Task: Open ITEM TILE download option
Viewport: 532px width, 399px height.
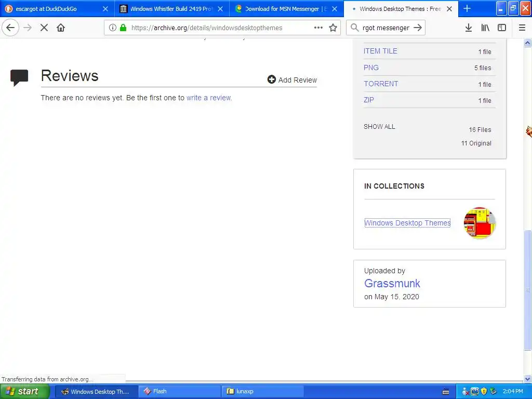Action: pyautogui.click(x=380, y=51)
